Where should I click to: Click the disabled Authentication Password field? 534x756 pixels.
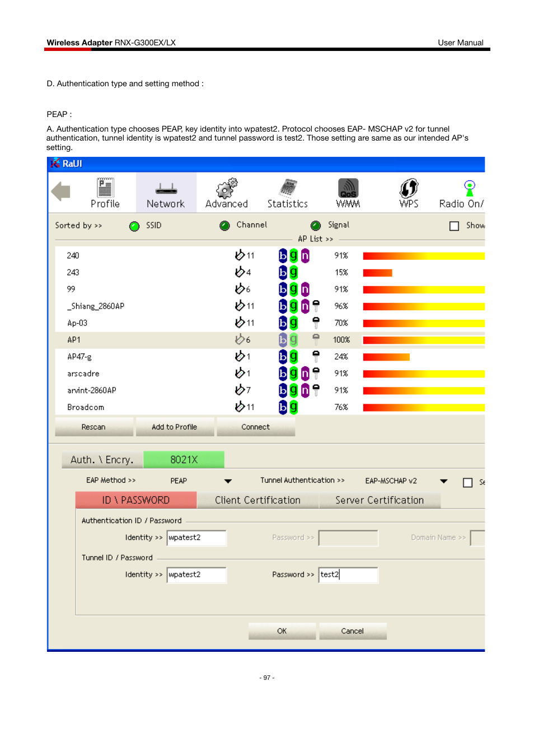coord(348,538)
